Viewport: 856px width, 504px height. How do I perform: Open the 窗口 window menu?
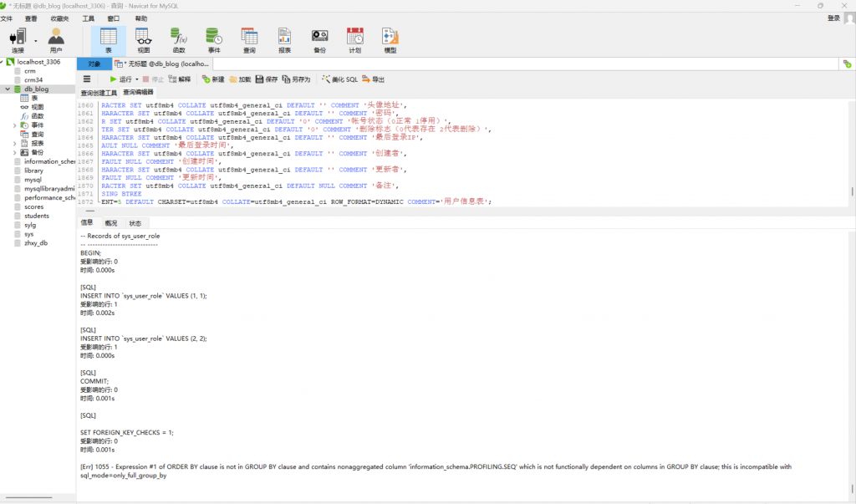pyautogui.click(x=113, y=18)
